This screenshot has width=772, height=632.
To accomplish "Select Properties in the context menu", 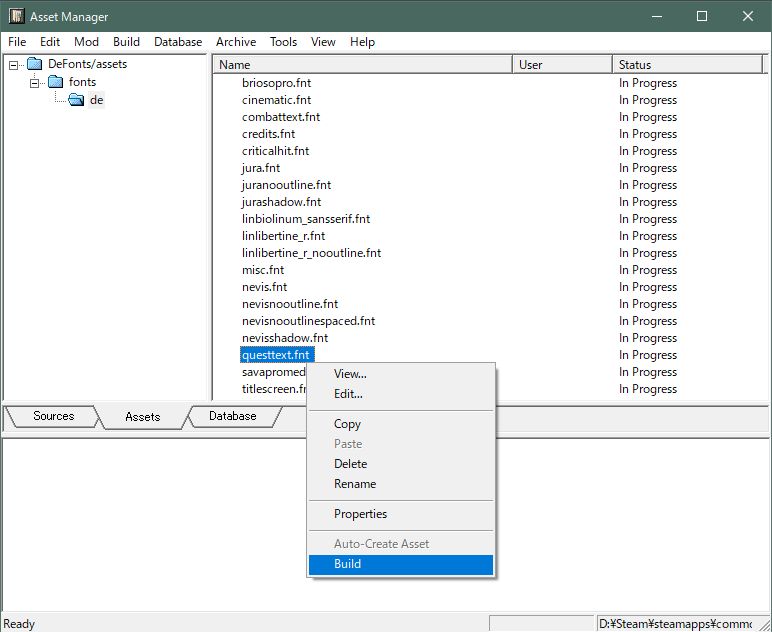I will pos(360,514).
